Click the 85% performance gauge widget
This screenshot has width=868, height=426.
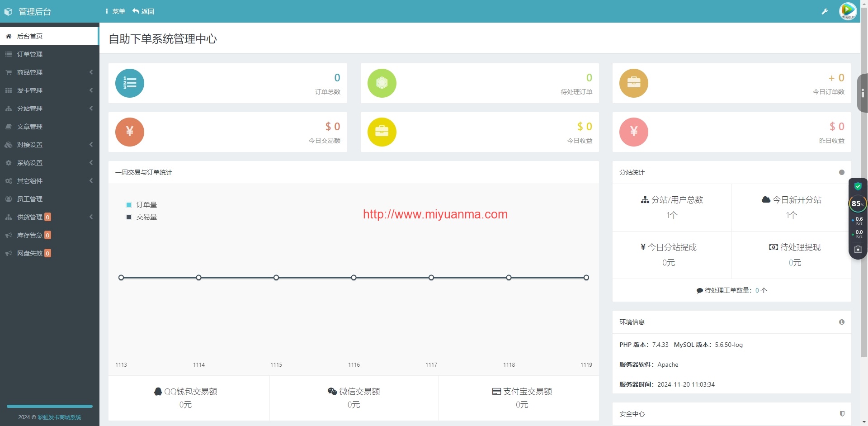[x=857, y=204]
